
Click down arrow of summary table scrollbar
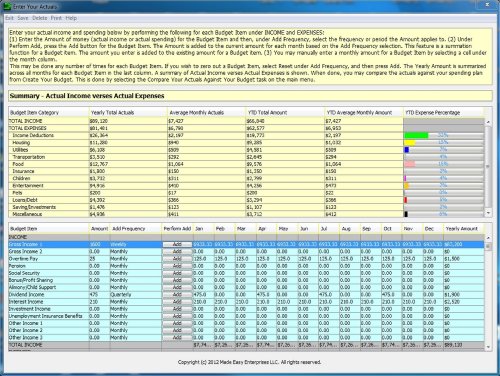[x=488, y=213]
